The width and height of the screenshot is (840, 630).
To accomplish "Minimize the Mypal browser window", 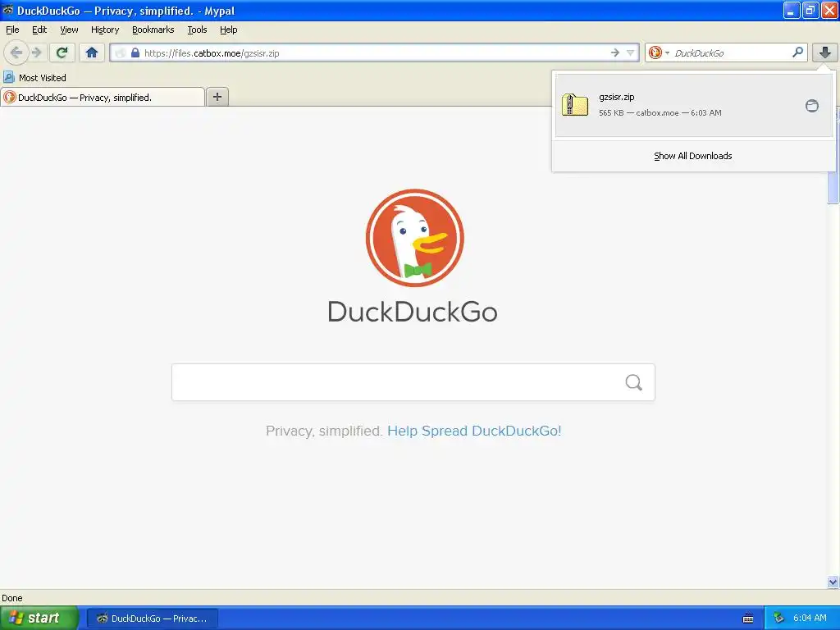I will (792, 10).
